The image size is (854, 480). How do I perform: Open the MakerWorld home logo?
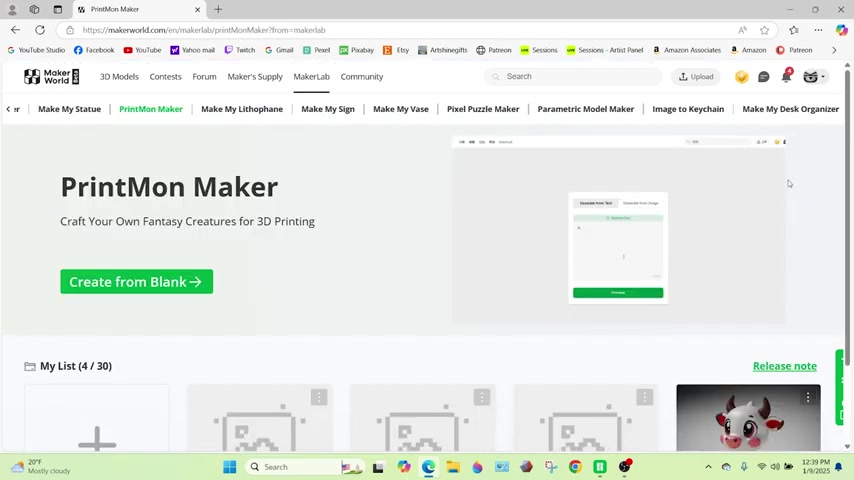click(x=52, y=76)
